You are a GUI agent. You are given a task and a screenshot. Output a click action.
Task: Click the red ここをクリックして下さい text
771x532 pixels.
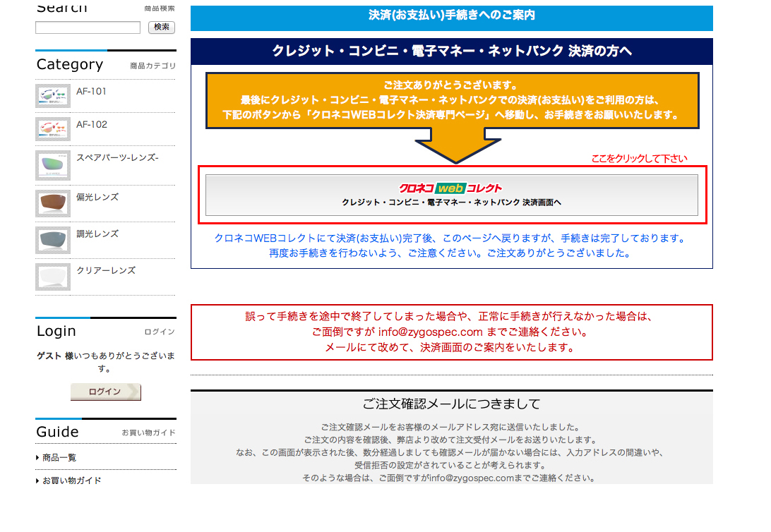pos(639,159)
